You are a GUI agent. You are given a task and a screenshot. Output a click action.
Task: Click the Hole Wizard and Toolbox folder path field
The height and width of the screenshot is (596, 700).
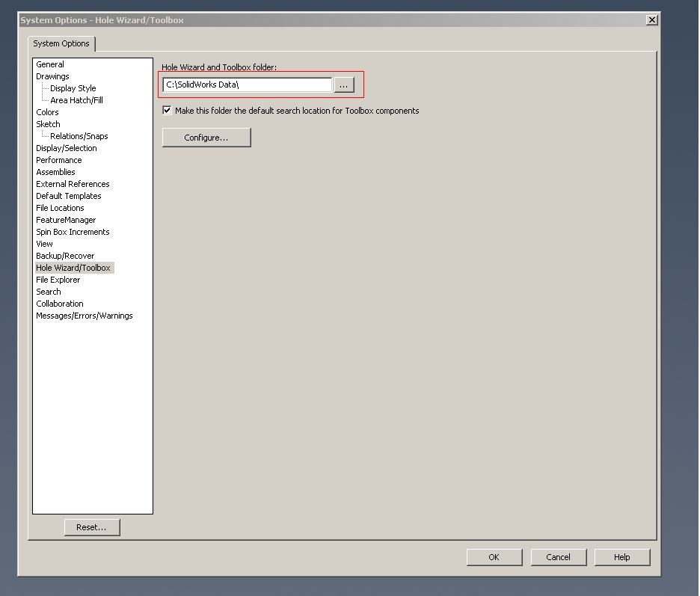248,85
